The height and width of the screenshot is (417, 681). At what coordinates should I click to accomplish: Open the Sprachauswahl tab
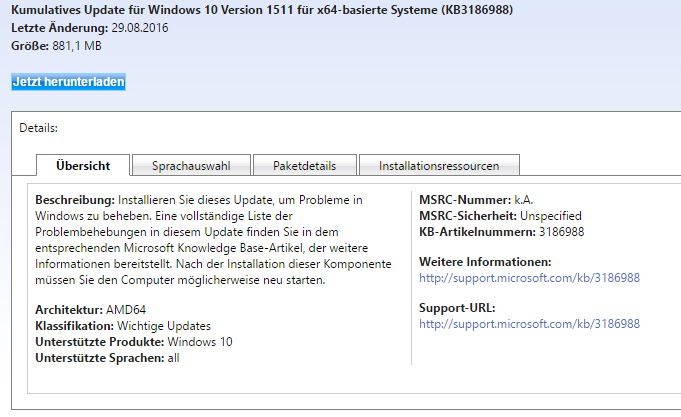[191, 165]
